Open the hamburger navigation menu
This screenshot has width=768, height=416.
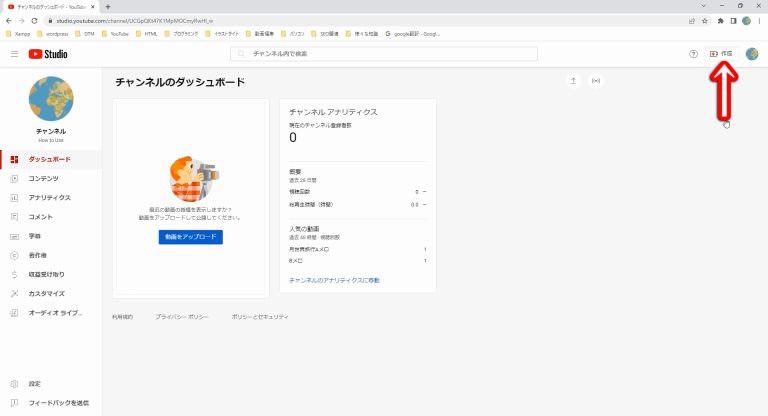(14, 53)
